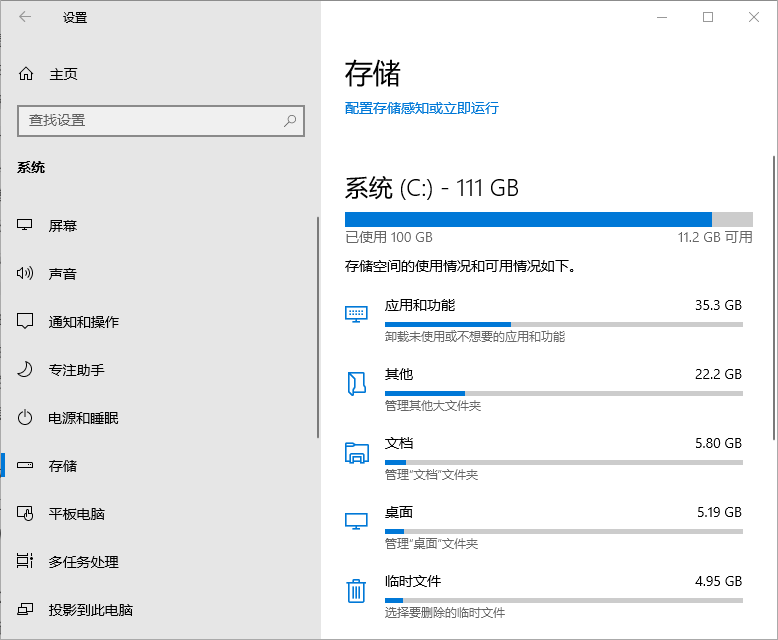Image resolution: width=778 pixels, height=640 pixels.
Task: Click the 系统 (C:) - 111 GB heading
Action: click(x=432, y=188)
